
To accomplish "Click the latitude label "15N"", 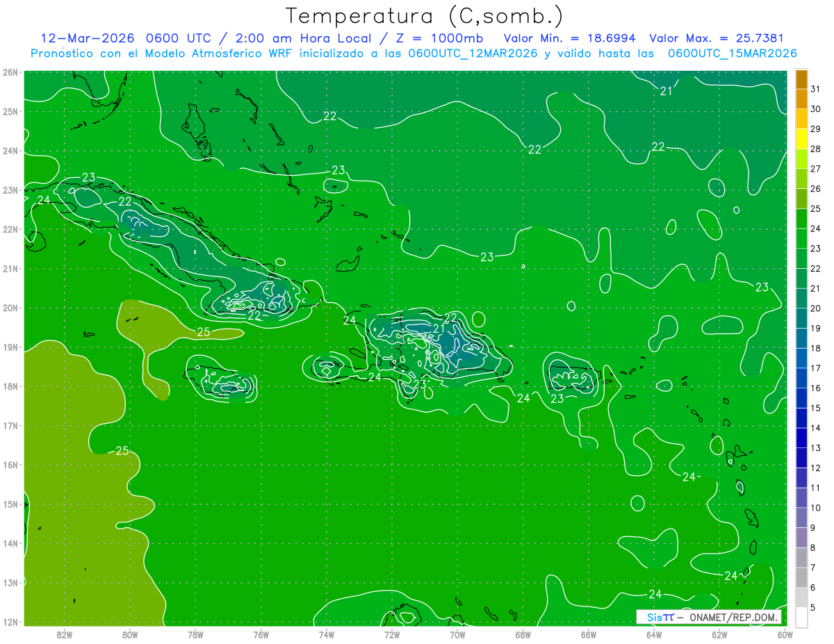I will tap(10, 504).
